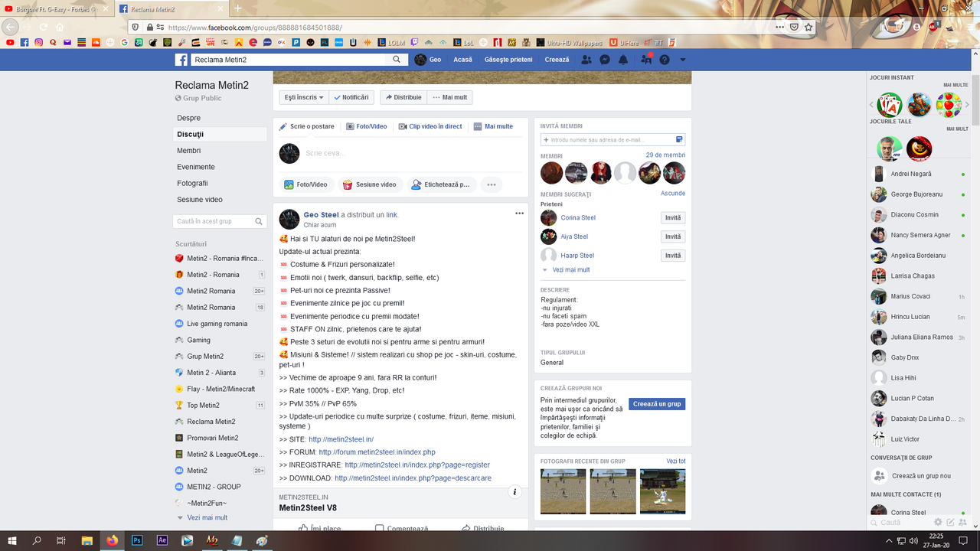Click the Firefox home button
This screenshot has height=551, width=980.
[60, 27]
